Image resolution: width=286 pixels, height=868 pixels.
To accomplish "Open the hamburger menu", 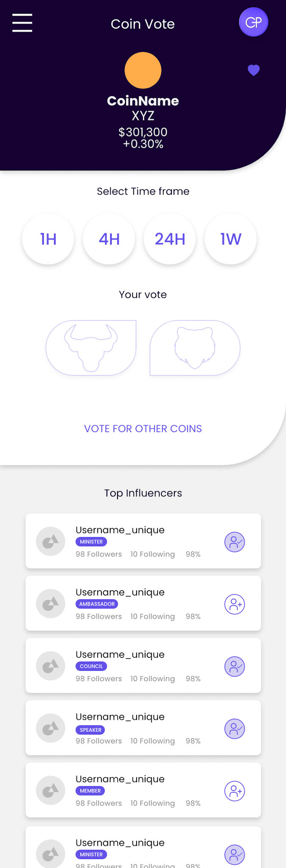I will 22,23.
